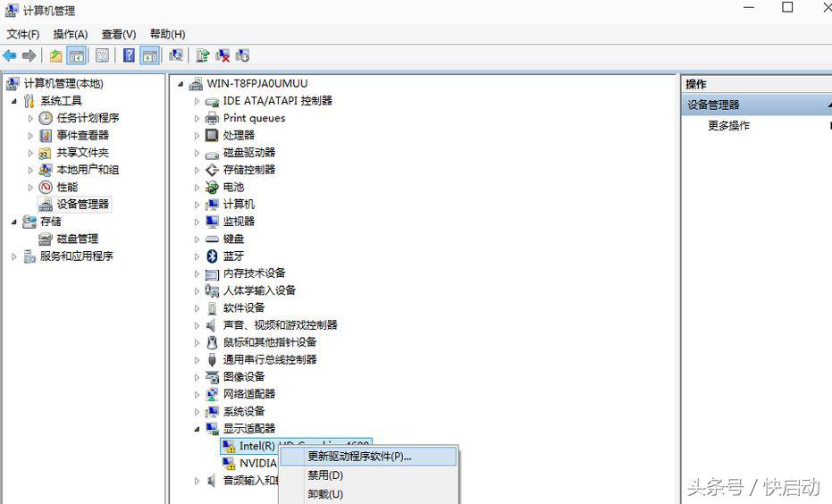Viewport: 832px width, 504px height.
Task: Select 本地用户和组 in the left tree
Action: coord(88,170)
